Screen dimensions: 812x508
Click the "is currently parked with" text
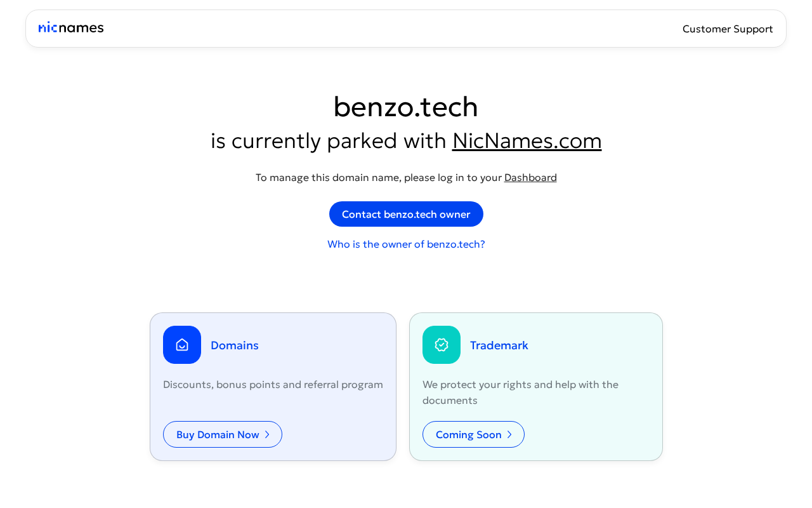click(329, 141)
